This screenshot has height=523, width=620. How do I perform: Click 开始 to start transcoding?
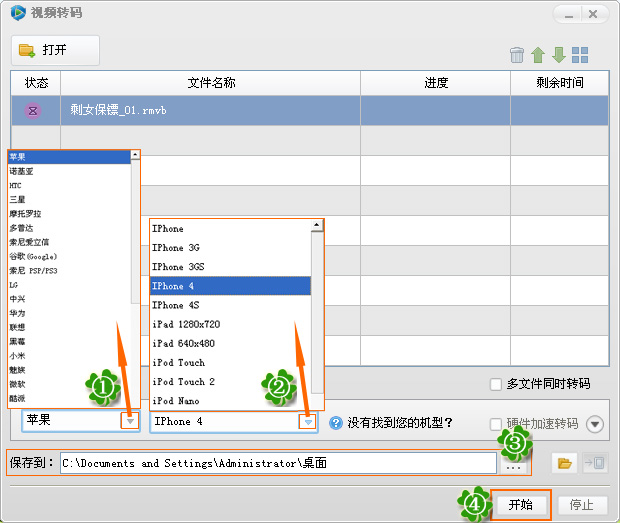[x=520, y=505]
